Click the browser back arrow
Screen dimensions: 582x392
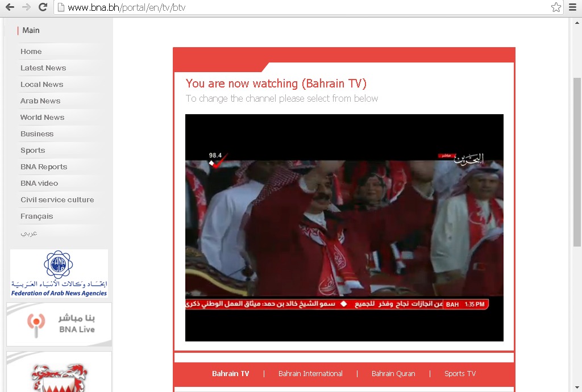click(10, 7)
